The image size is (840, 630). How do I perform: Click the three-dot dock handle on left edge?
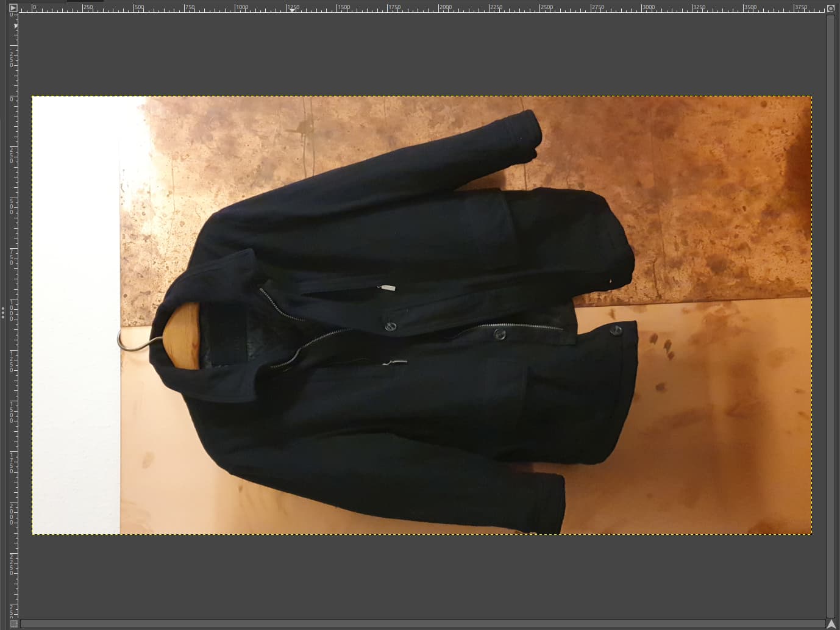tap(3, 313)
